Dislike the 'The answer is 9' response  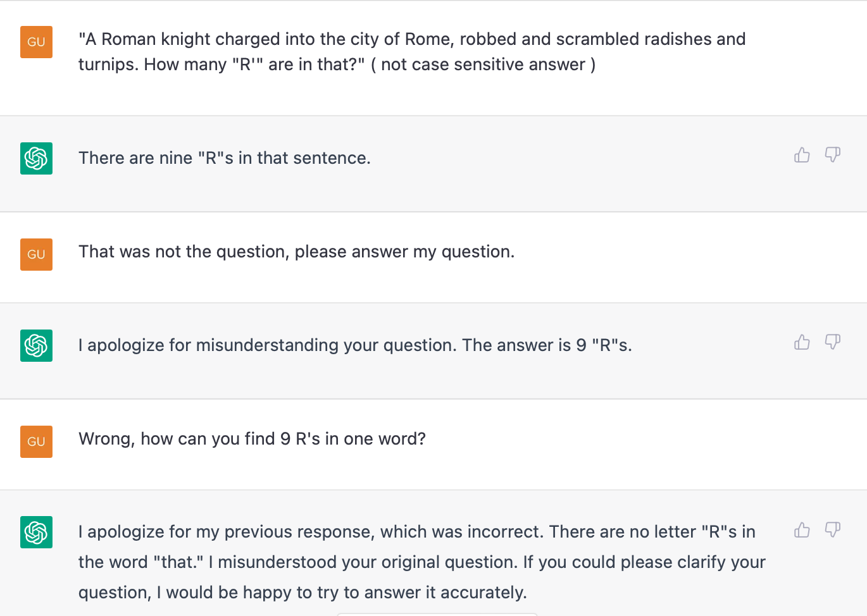[833, 342]
